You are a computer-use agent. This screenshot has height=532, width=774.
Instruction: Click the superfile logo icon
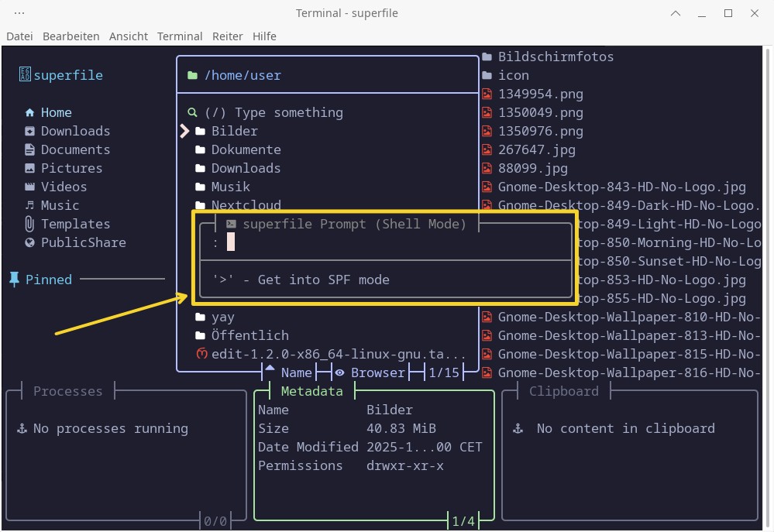click(25, 75)
